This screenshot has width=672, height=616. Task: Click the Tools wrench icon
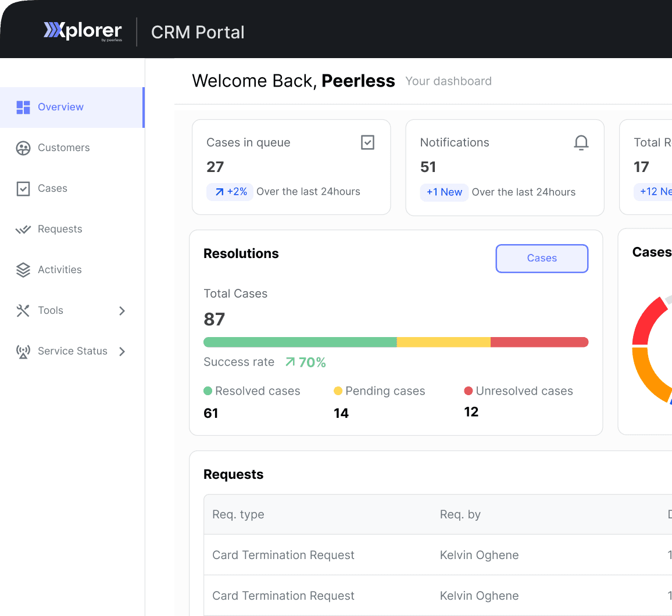tap(23, 310)
